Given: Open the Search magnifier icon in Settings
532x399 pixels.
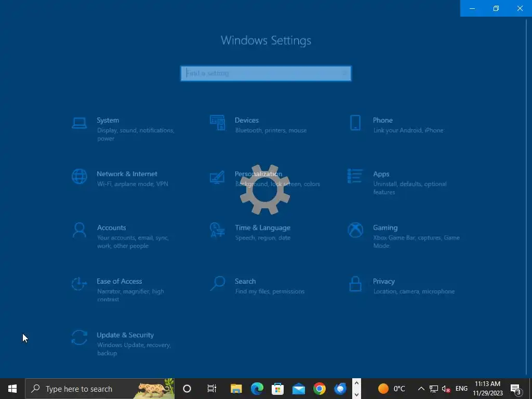Looking at the screenshot, I should click(x=217, y=284).
